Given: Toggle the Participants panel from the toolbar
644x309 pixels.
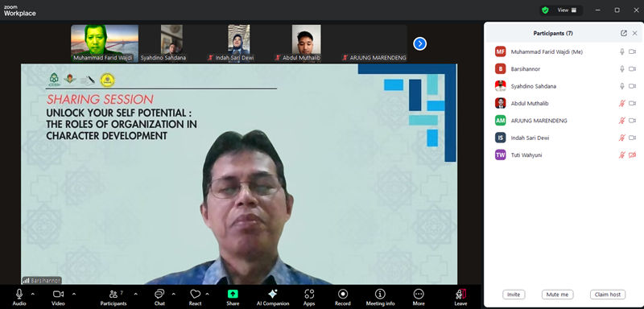Looking at the screenshot, I should pos(114,297).
